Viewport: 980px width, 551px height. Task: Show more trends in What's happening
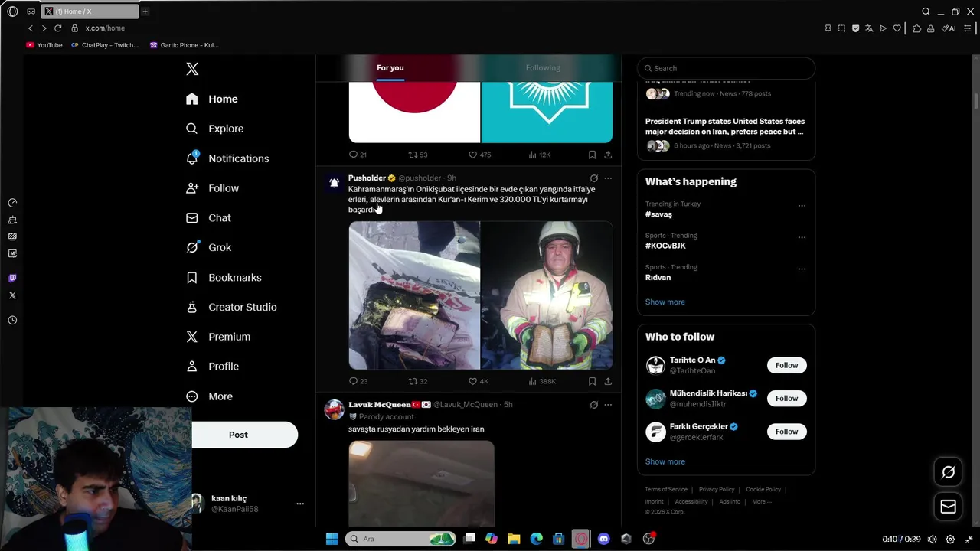tap(665, 302)
